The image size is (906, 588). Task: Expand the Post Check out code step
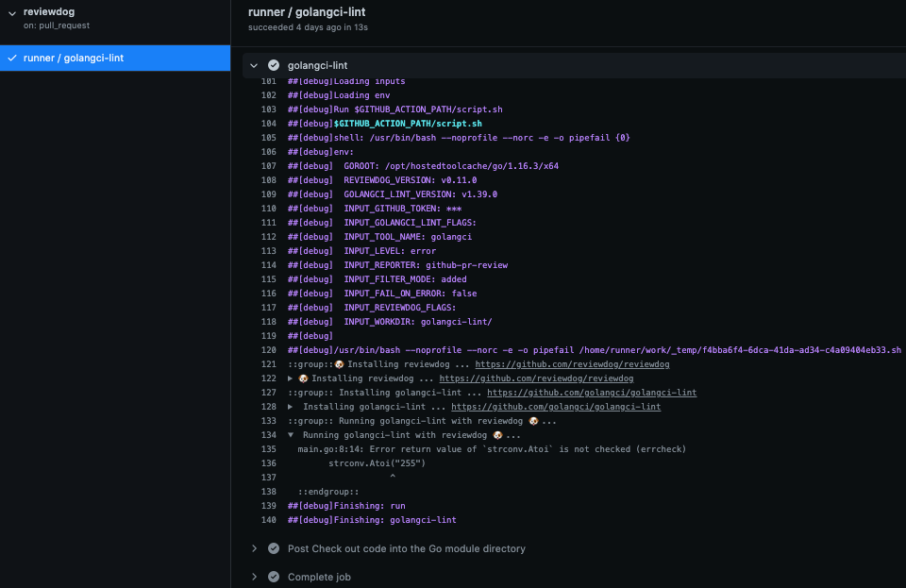pyautogui.click(x=254, y=548)
